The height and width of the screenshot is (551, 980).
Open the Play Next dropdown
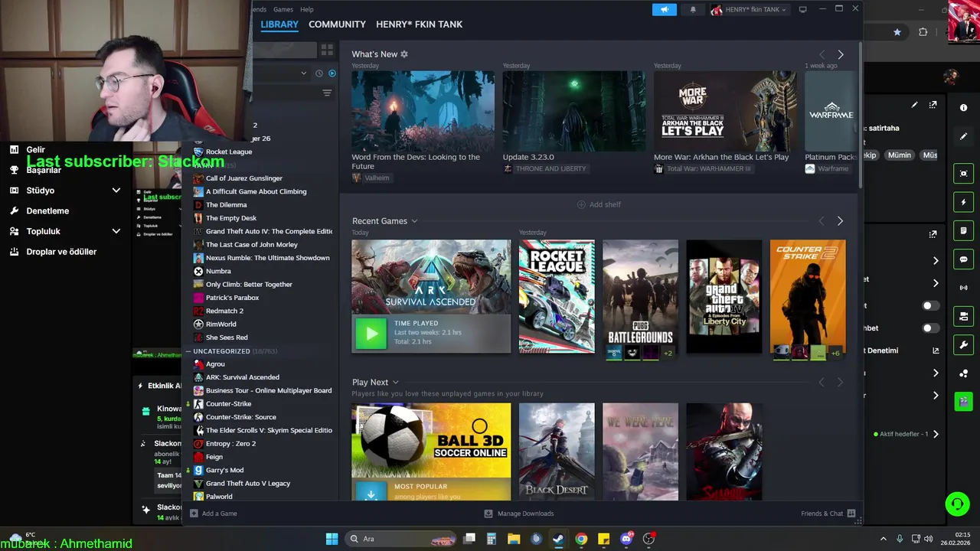tap(395, 382)
